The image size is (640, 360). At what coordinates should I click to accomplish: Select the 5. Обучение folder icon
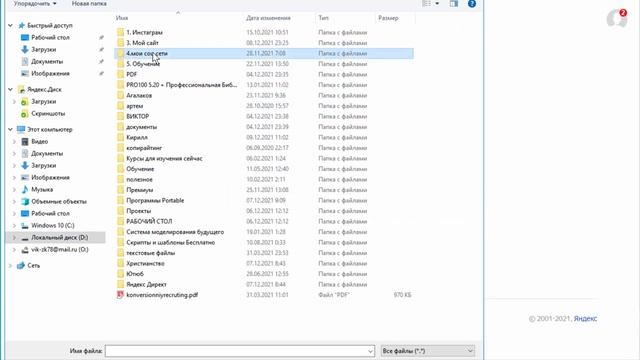click(120, 64)
